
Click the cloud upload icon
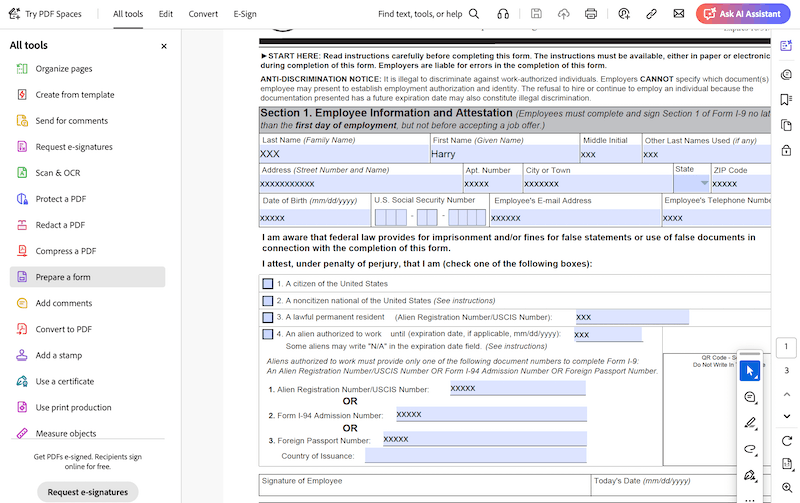pyautogui.click(x=563, y=14)
